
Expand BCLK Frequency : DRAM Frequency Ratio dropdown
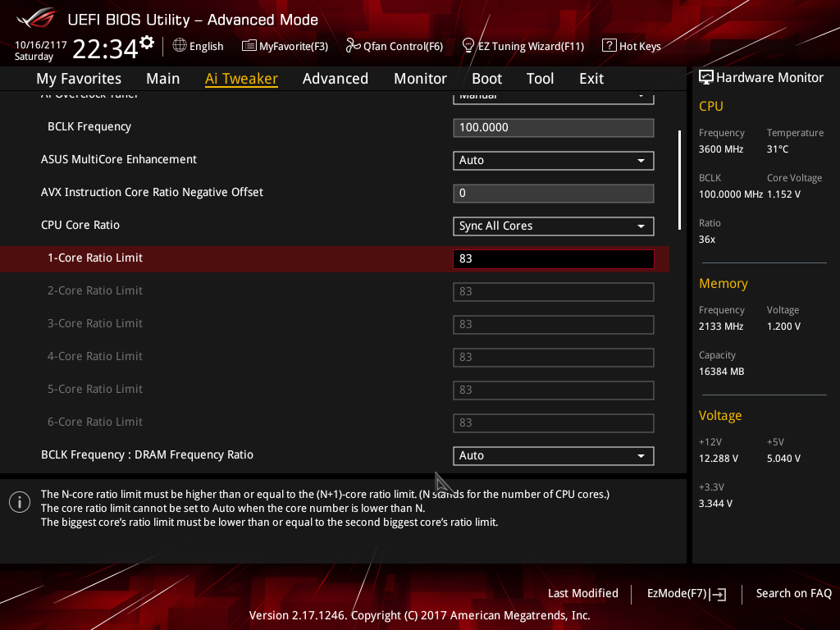pos(554,456)
